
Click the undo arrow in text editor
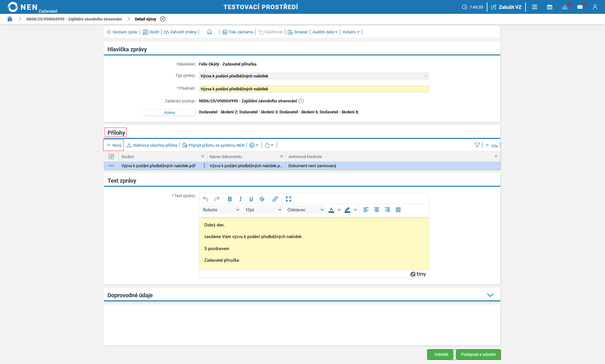(x=206, y=199)
